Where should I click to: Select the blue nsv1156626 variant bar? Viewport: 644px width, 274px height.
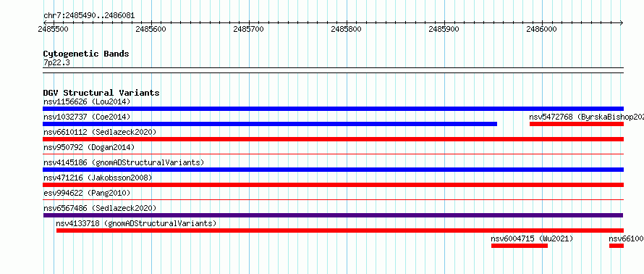point(333,109)
